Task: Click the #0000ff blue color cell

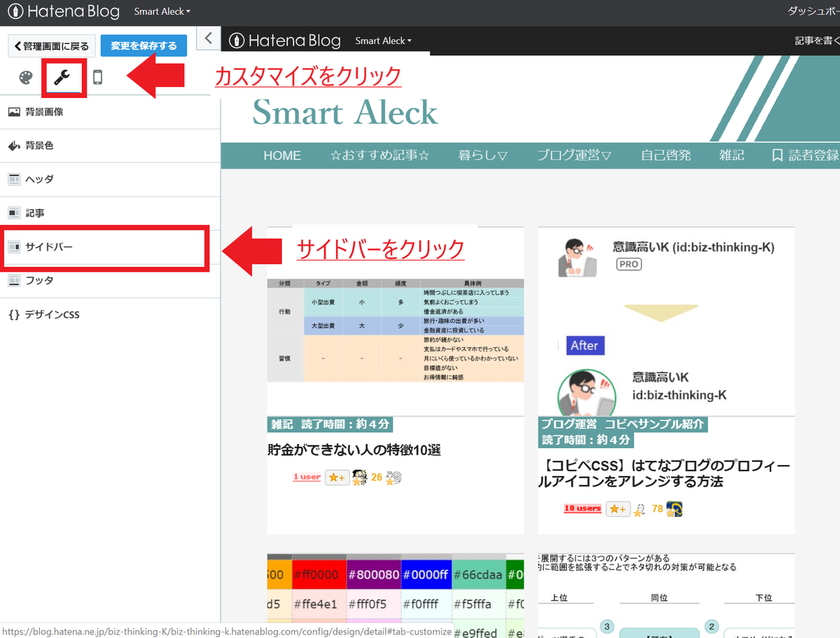Action: point(426,575)
